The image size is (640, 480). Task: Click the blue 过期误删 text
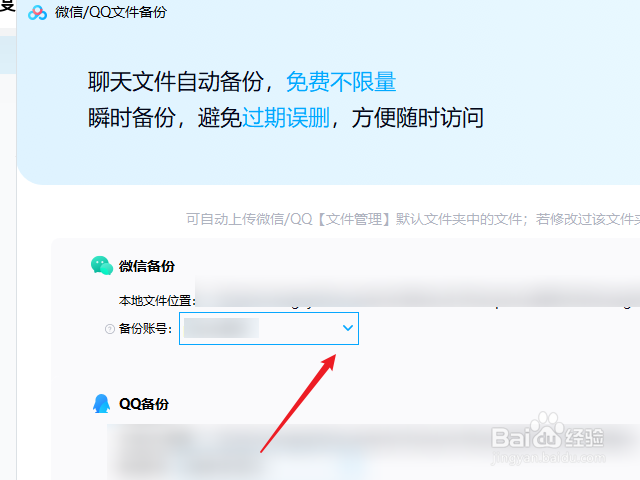click(x=286, y=118)
